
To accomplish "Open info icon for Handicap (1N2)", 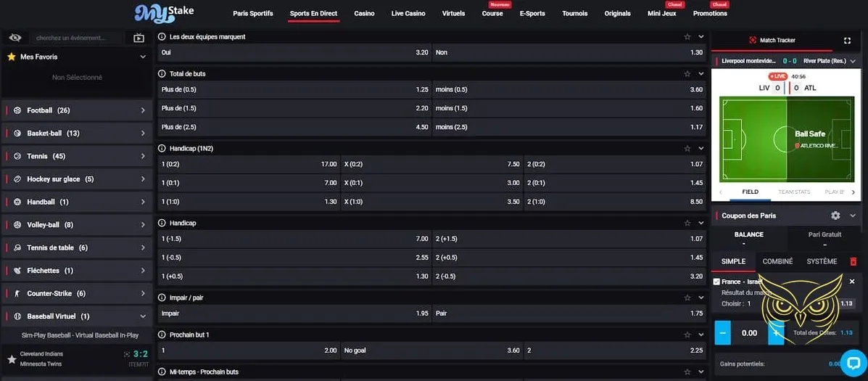I will click(162, 149).
